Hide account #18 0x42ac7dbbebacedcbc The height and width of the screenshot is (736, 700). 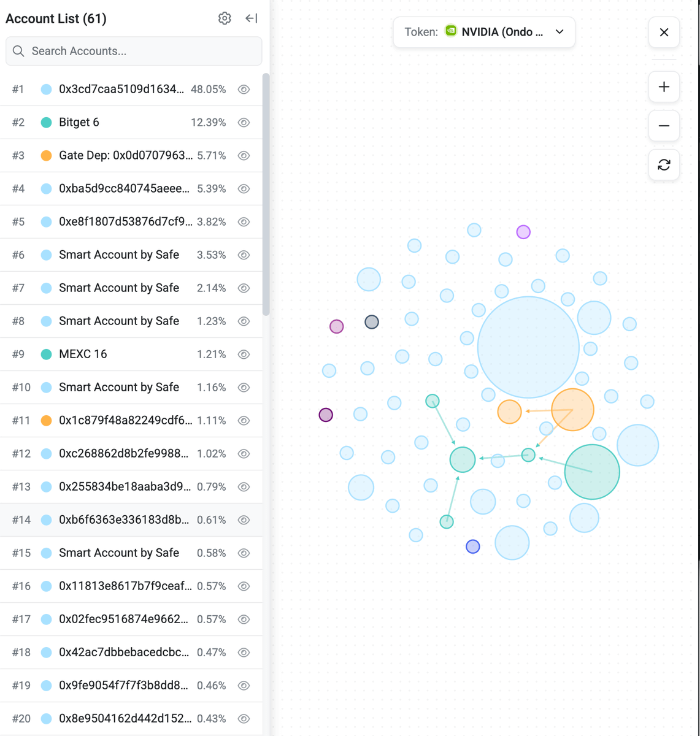(x=244, y=653)
